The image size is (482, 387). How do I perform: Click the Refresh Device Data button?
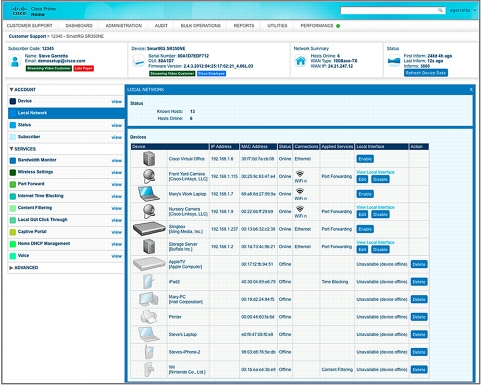[x=426, y=73]
